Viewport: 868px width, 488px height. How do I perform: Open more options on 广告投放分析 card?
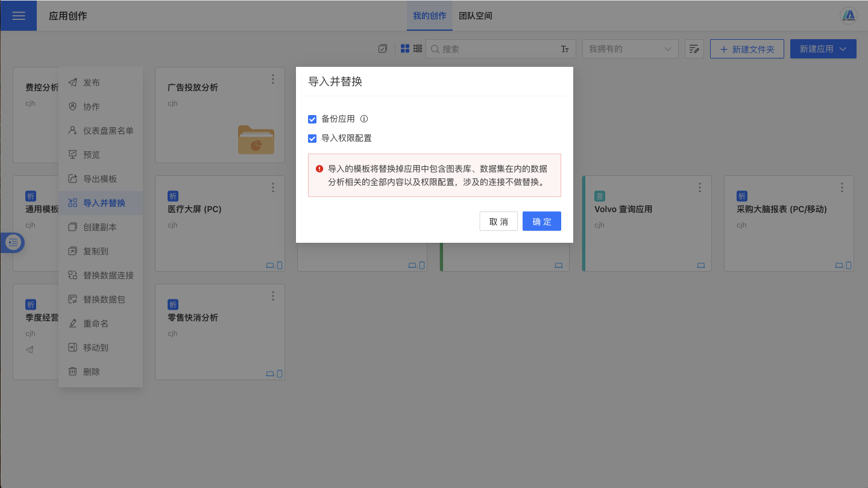pos(273,79)
